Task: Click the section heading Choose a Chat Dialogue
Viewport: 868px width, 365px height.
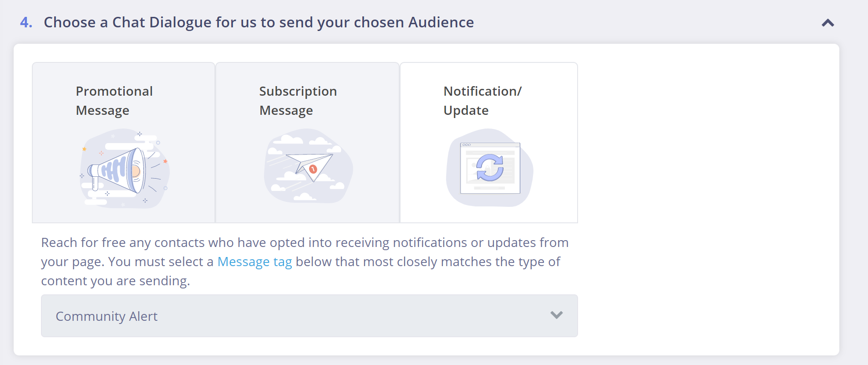Action: [x=259, y=22]
